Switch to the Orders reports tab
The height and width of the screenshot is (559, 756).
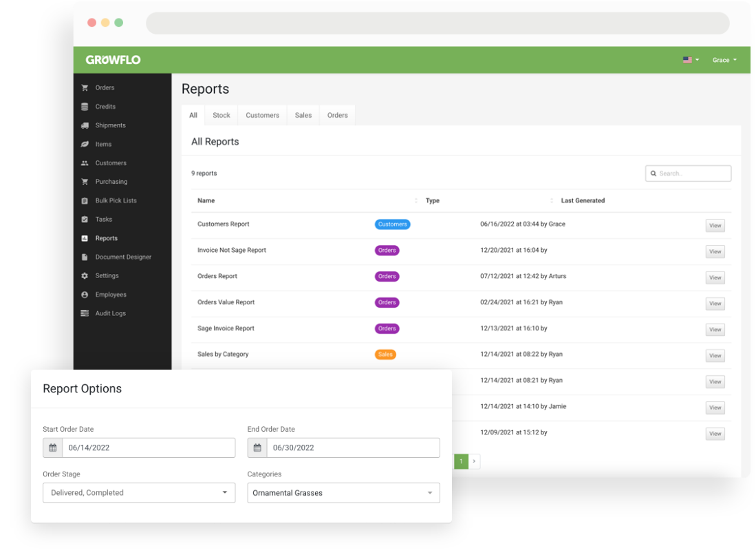pos(338,115)
